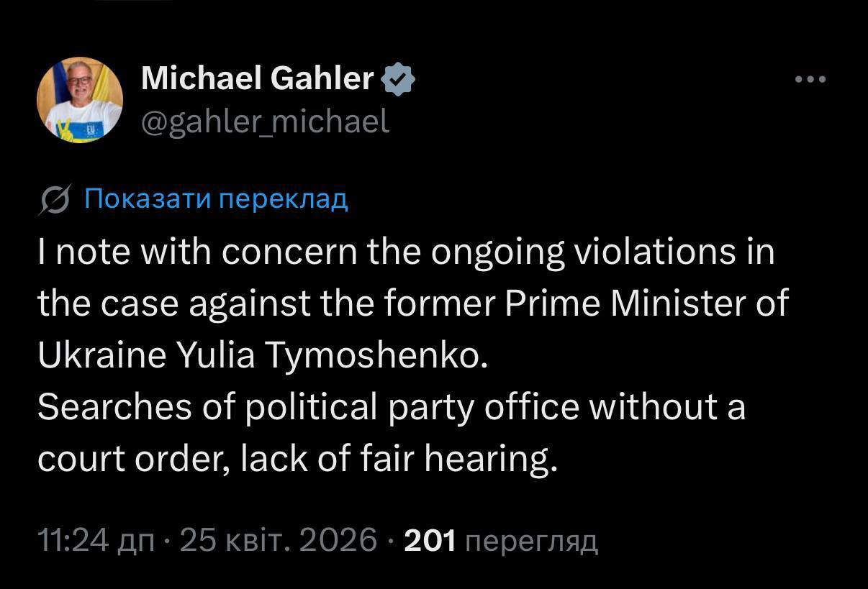Click the translate icon beside Показати переклад
Viewport: 868px width, 589px height.
55,199
